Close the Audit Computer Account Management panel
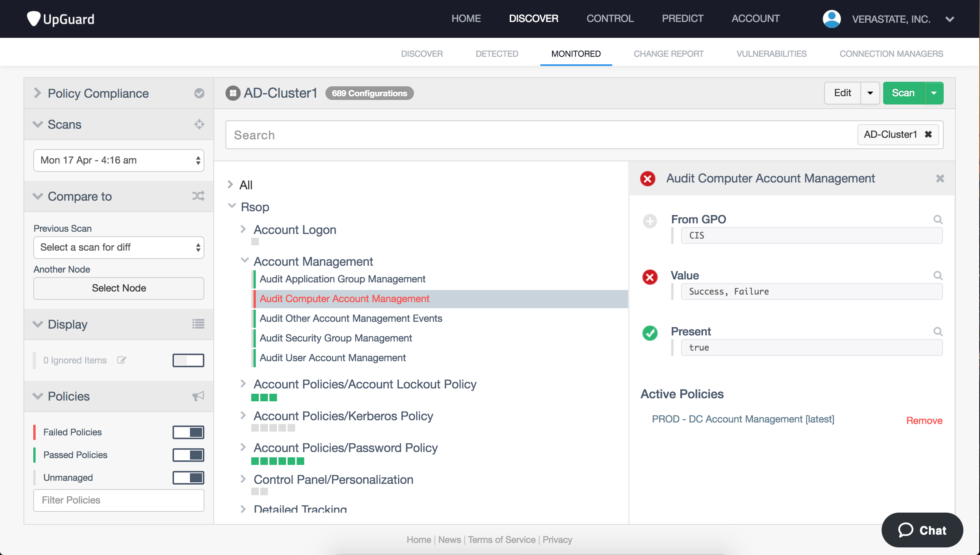Screen dimensions: 980x555 tap(940, 178)
